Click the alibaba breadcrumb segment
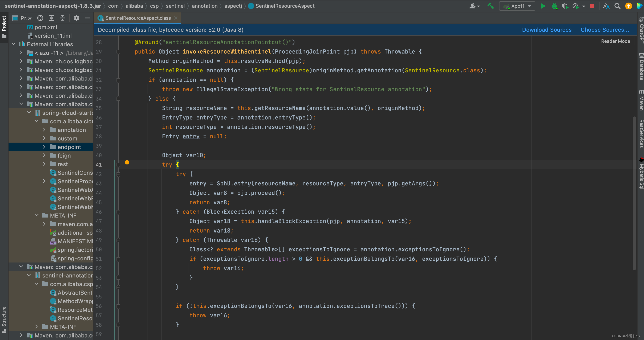This screenshot has height=340, width=644. click(x=134, y=6)
